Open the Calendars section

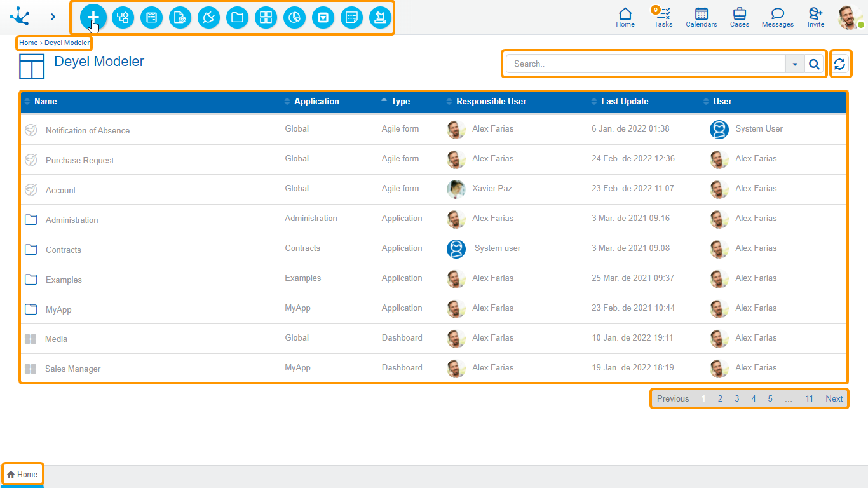point(702,17)
